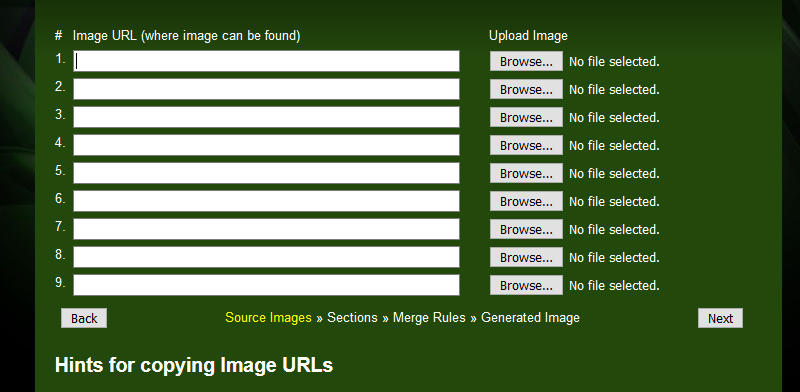The height and width of the screenshot is (392, 800).
Task: Choose a file with row 3 Browse
Action: (x=526, y=117)
